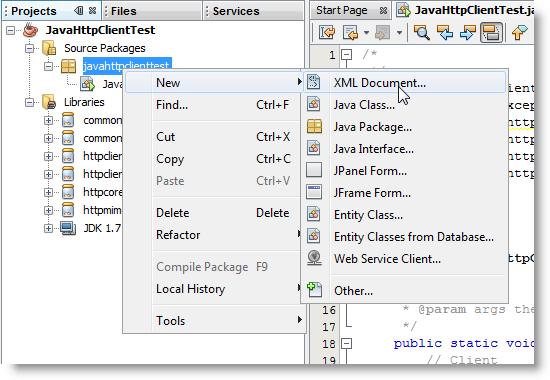Click Find Next Occurrence icon
The image size is (550, 380).
coord(468,33)
